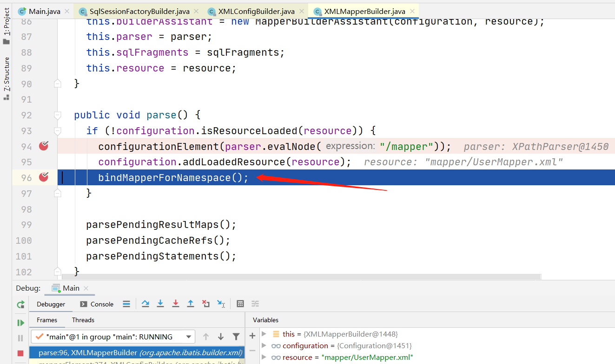Click the bindMapperForNamespace() call on line 96

[x=173, y=178]
